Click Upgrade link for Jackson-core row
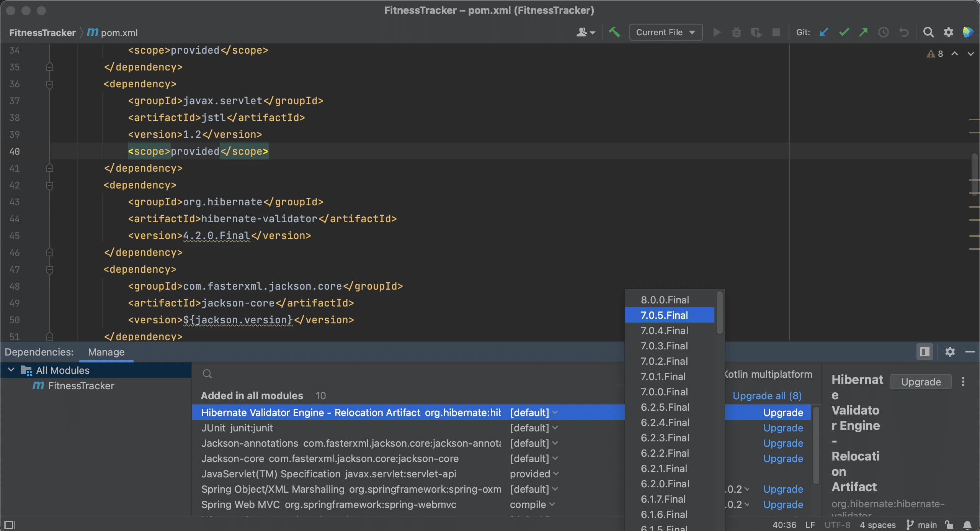980x531 pixels. click(x=783, y=459)
